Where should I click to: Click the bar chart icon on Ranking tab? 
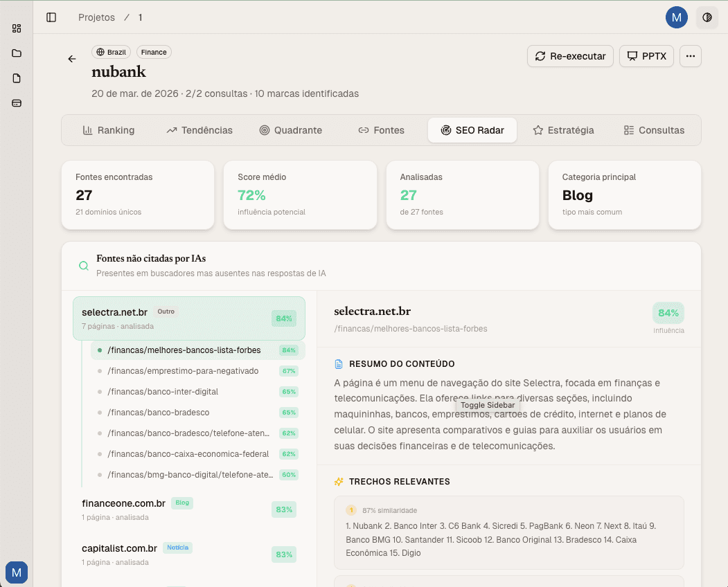87,130
